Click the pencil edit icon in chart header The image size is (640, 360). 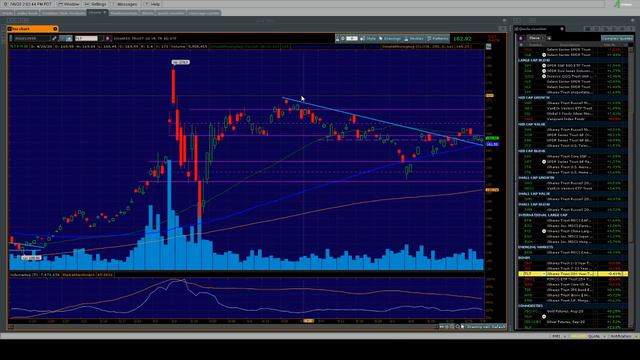coord(54,38)
